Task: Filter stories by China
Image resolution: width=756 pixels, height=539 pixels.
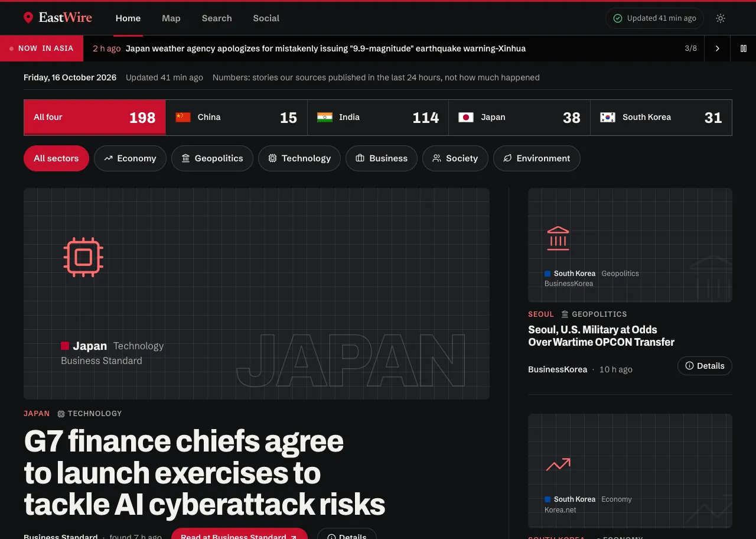Action: tap(236, 118)
